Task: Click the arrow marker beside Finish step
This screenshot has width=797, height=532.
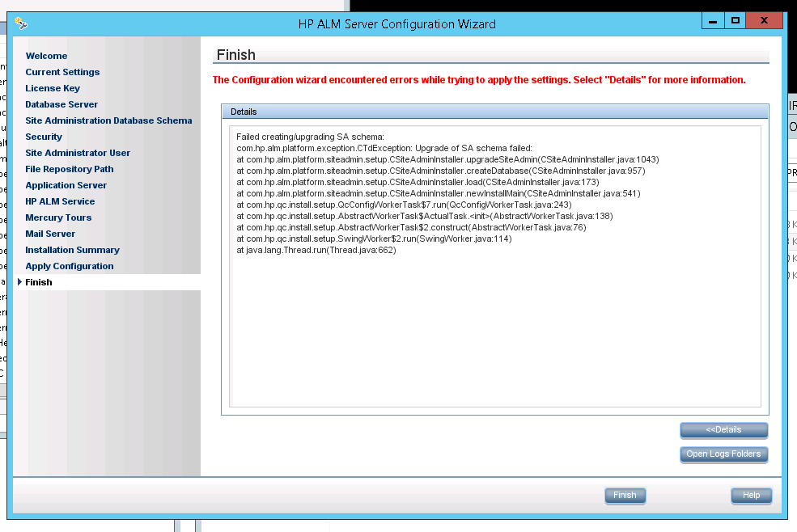Action: pyautogui.click(x=19, y=282)
